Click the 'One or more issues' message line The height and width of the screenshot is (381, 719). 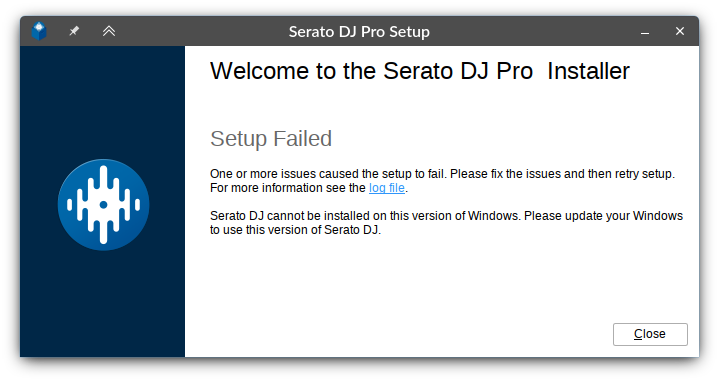442,174
